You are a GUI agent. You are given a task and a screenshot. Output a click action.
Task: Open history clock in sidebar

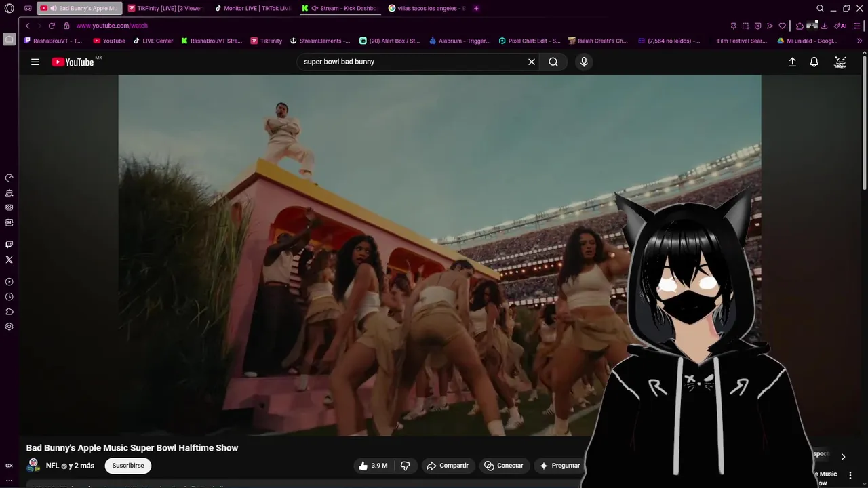(x=9, y=297)
